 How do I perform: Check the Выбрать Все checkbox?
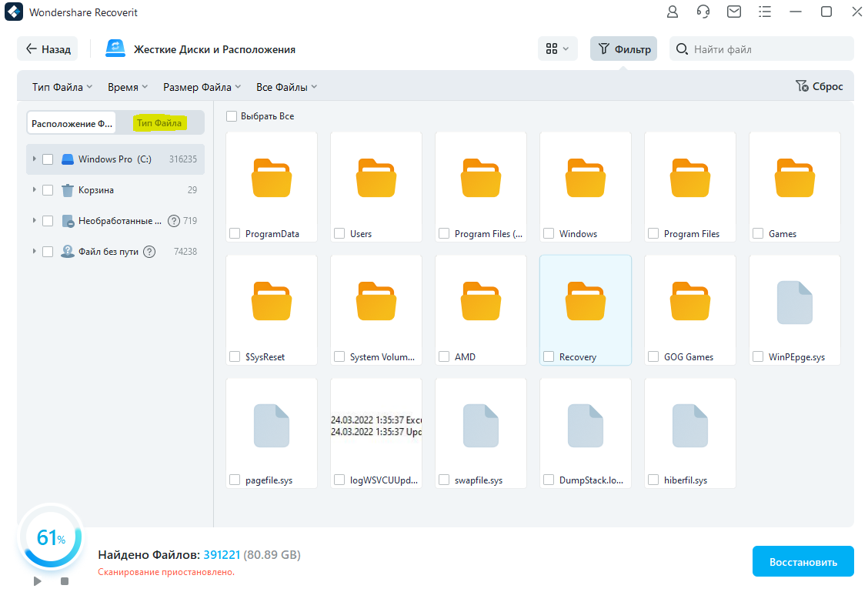tap(232, 116)
